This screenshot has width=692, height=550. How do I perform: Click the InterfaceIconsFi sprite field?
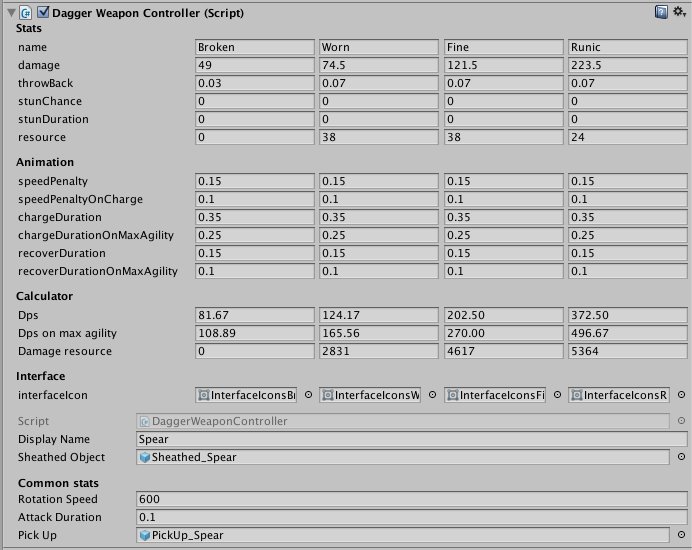click(x=495, y=395)
